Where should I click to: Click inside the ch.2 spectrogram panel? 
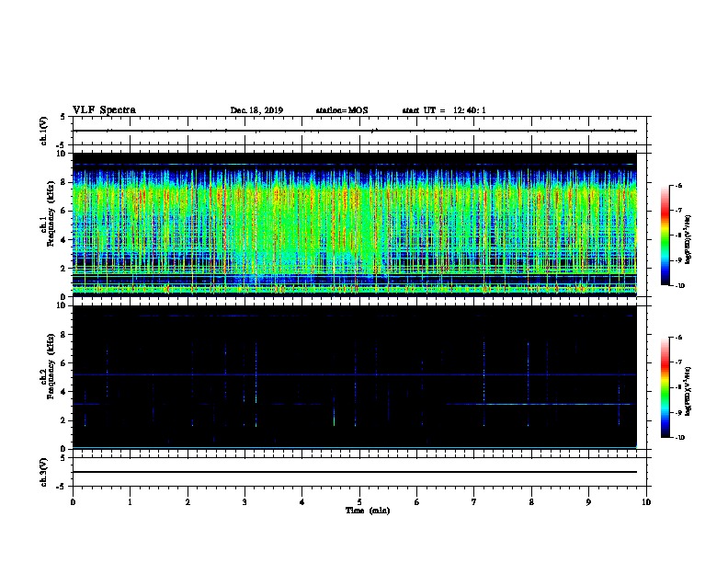pyautogui.click(x=355, y=377)
